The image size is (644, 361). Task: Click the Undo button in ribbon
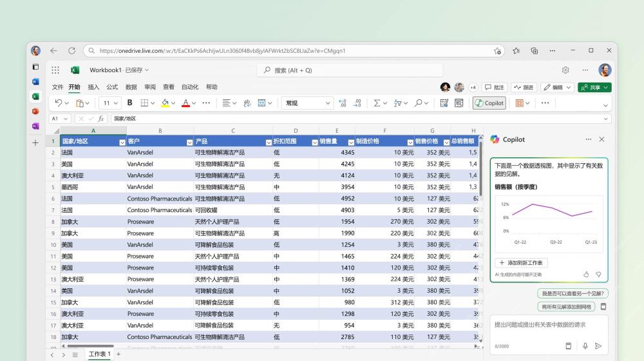[x=59, y=102]
